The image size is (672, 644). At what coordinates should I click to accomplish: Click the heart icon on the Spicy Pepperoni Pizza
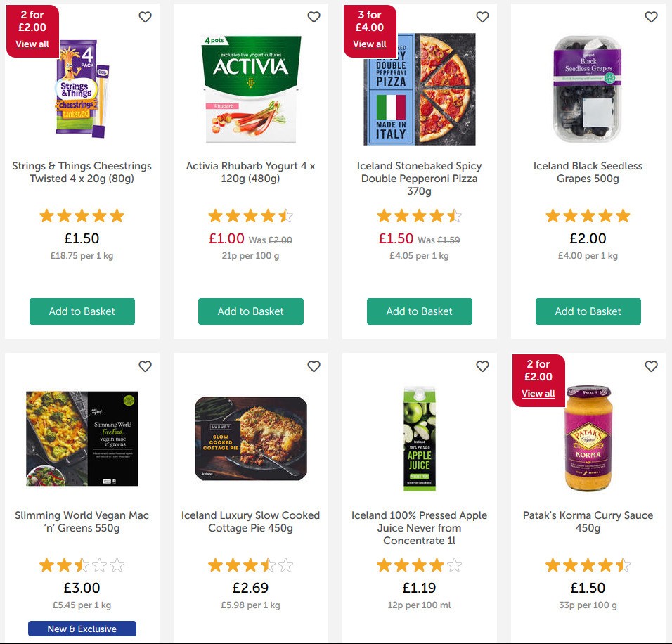point(482,16)
